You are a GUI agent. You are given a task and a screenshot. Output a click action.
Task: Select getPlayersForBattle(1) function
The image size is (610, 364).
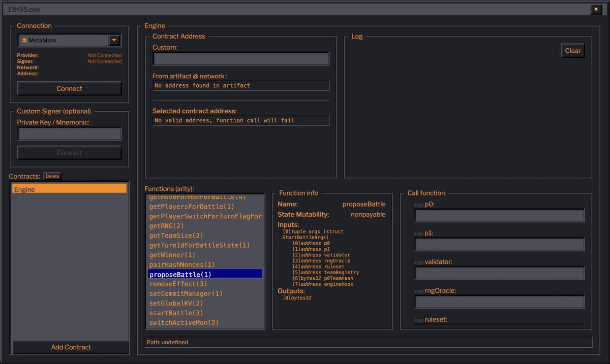(205, 207)
